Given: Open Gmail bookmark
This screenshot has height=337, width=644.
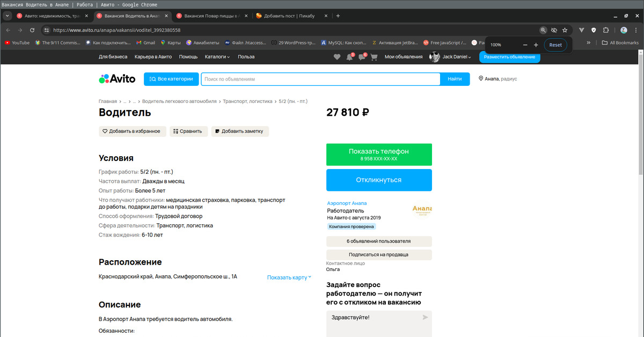Looking at the screenshot, I should point(145,42).
